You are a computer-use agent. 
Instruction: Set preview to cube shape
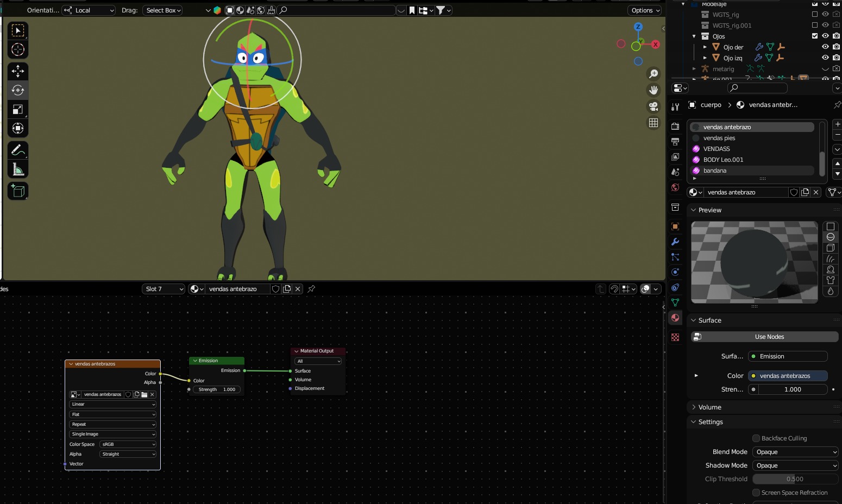click(x=831, y=248)
